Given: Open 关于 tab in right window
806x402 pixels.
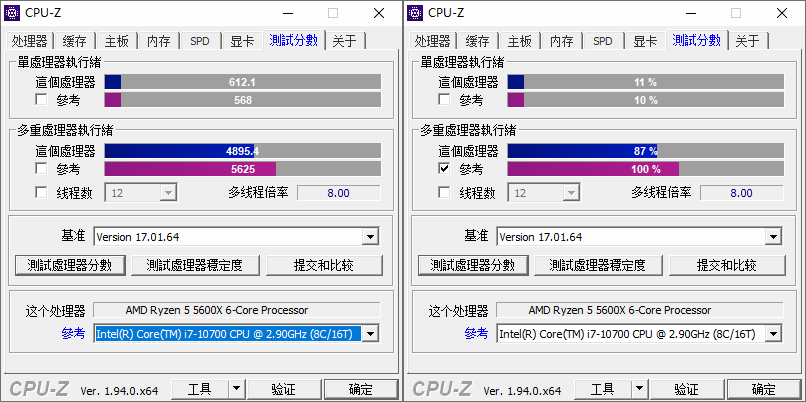Looking at the screenshot, I should coord(748,41).
